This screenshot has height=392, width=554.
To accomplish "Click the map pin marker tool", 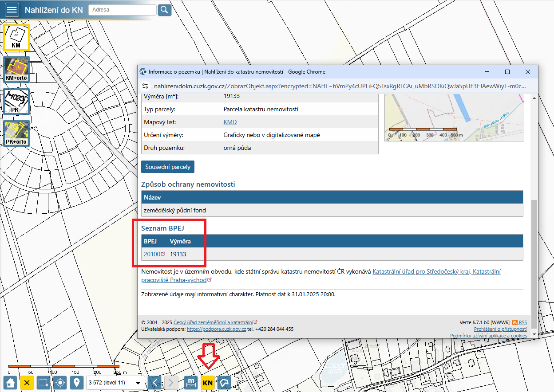I will pyautogui.click(x=76, y=382).
